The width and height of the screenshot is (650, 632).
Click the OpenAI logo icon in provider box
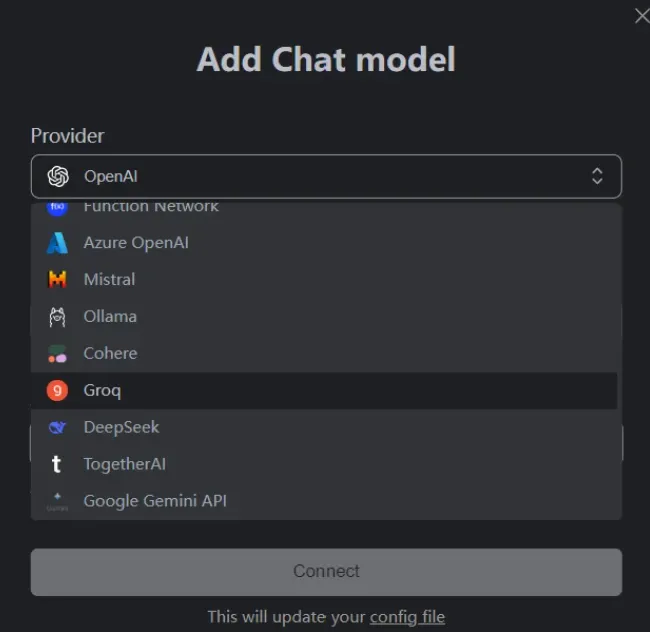(x=58, y=176)
